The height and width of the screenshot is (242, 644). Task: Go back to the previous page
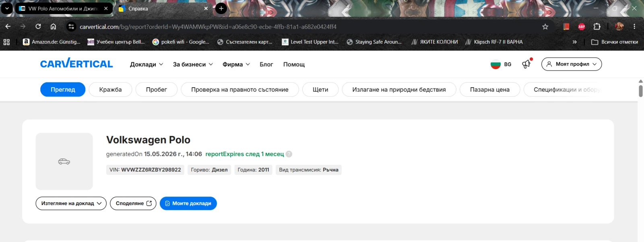tap(8, 27)
